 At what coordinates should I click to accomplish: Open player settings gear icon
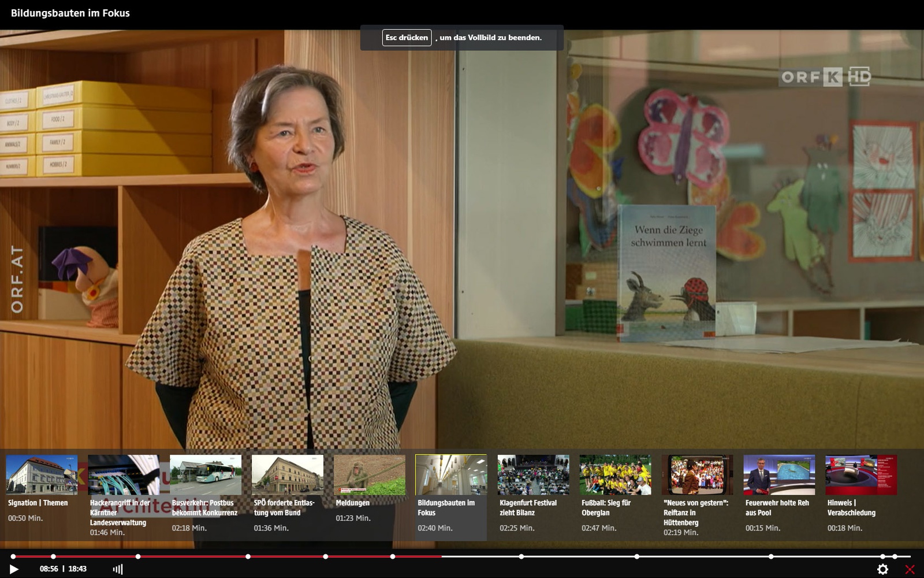[x=882, y=569]
